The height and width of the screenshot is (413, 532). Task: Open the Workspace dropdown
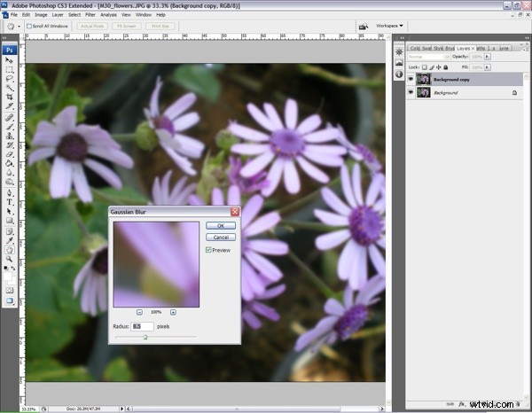tap(389, 26)
